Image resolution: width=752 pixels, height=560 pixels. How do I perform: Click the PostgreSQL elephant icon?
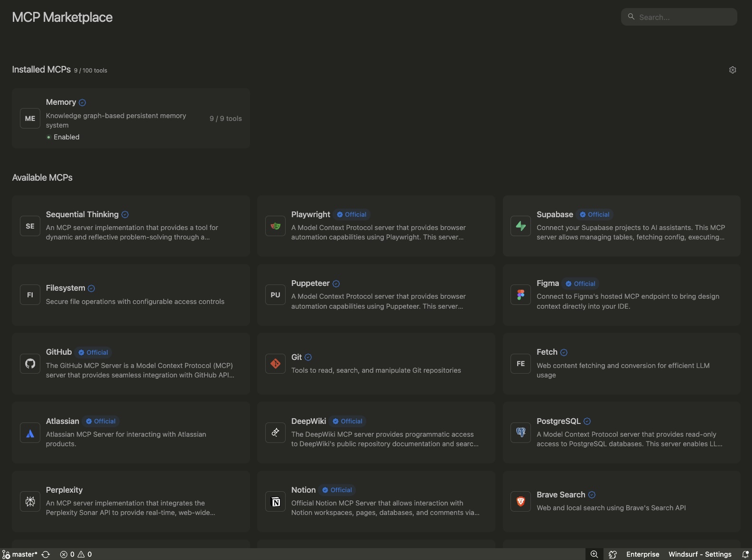[x=520, y=433]
